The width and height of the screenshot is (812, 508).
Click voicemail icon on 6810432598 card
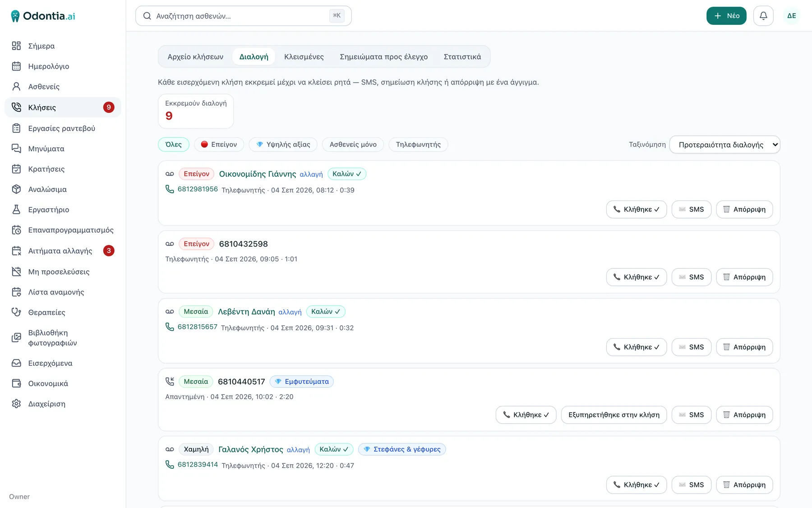tap(170, 244)
